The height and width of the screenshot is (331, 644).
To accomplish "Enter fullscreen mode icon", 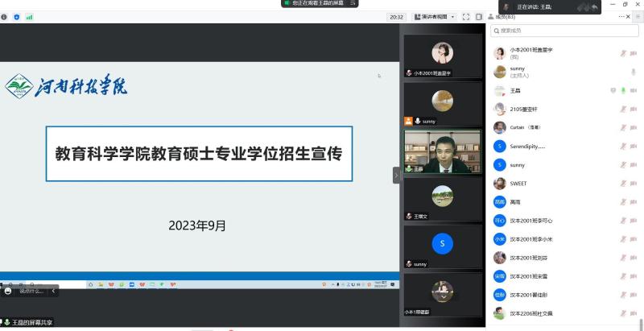I will (x=466, y=17).
